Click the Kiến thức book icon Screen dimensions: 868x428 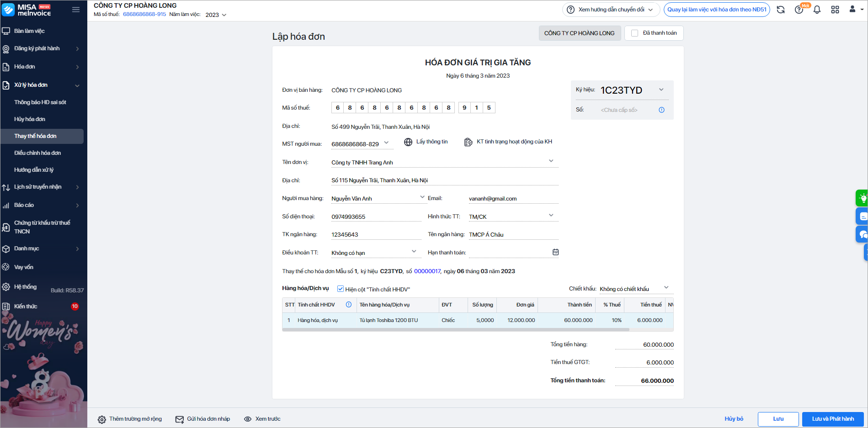pyautogui.click(x=6, y=306)
